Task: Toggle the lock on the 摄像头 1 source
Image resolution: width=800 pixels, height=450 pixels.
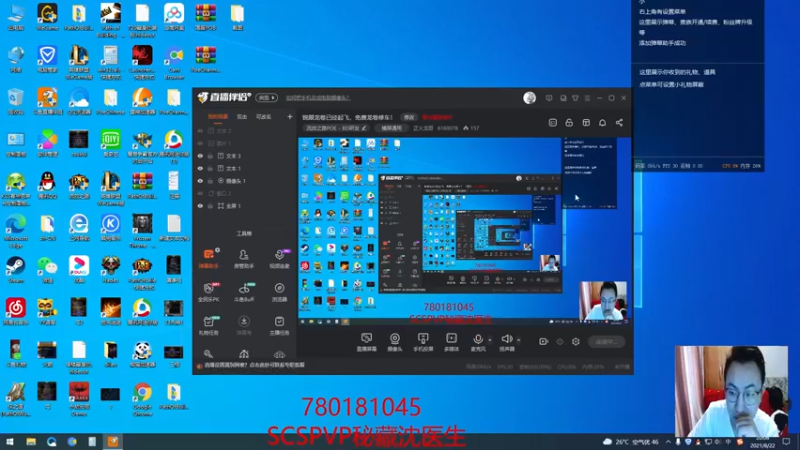Action: coord(210,181)
